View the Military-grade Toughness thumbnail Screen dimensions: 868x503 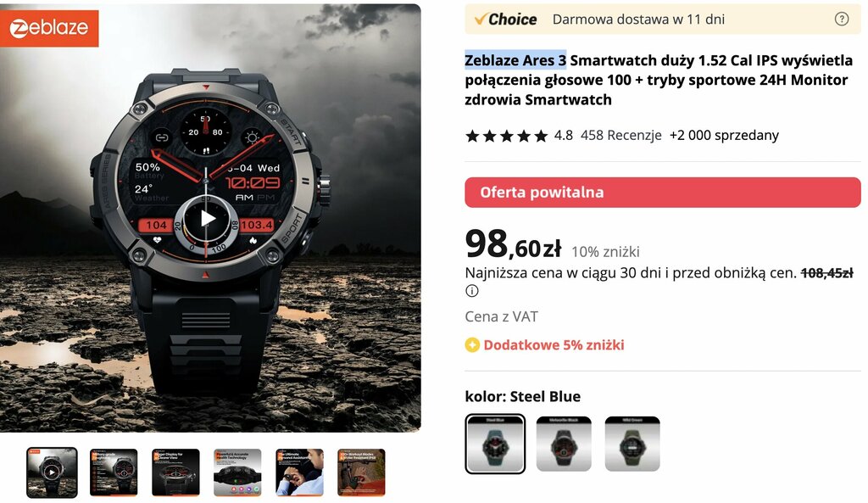click(114, 472)
